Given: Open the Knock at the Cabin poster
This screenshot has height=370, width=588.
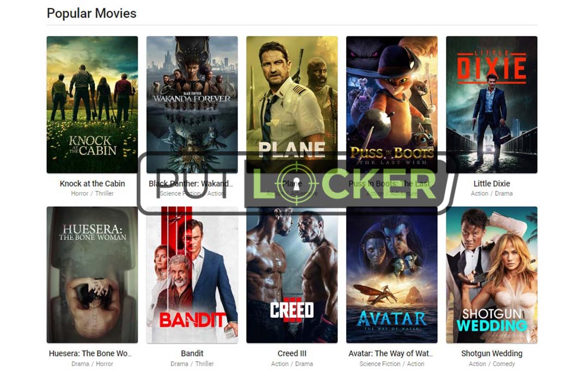Looking at the screenshot, I should click(x=92, y=104).
